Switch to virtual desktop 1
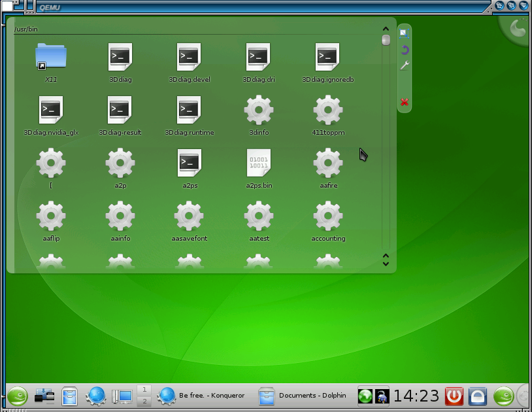 pyautogui.click(x=144, y=390)
